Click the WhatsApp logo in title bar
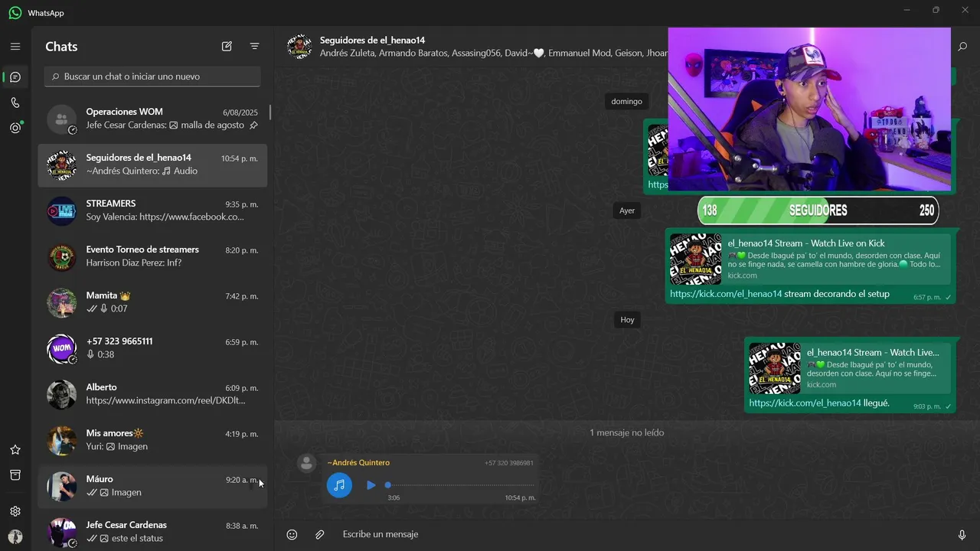This screenshot has height=551, width=980. 15,13
